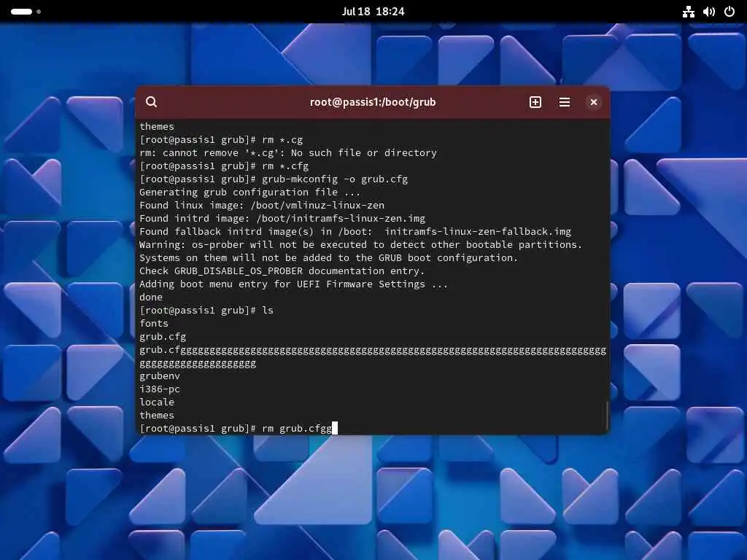Click the terminal title root@passis1:/boot/grub
This screenshot has height=560, width=747.
click(373, 102)
